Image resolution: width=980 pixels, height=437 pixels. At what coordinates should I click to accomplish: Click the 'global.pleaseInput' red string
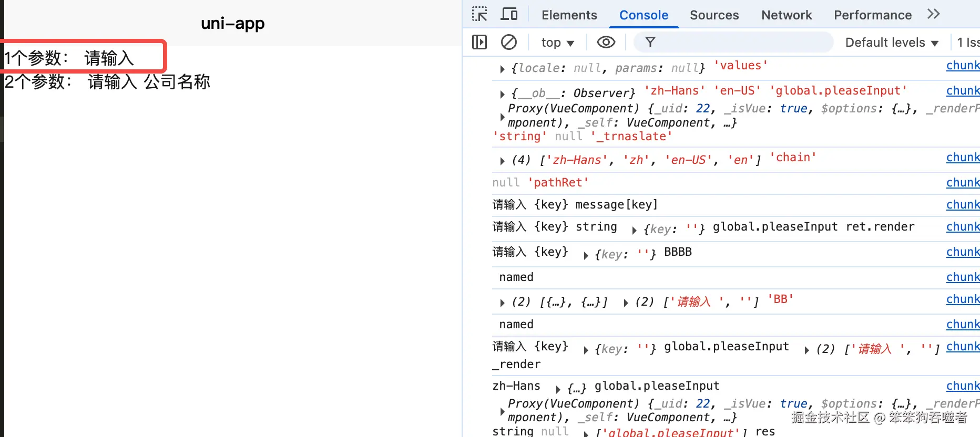838,91
